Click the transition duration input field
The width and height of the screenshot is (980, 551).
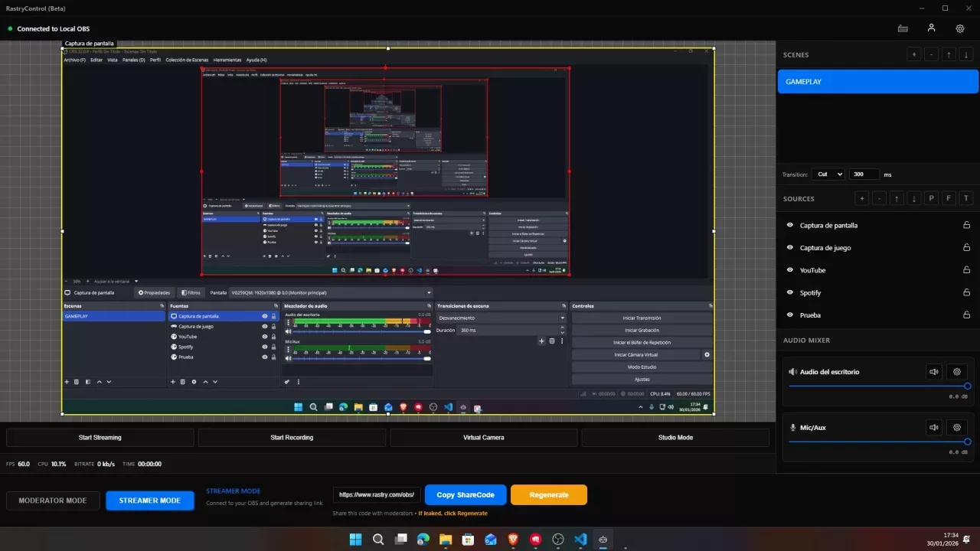pos(864,174)
